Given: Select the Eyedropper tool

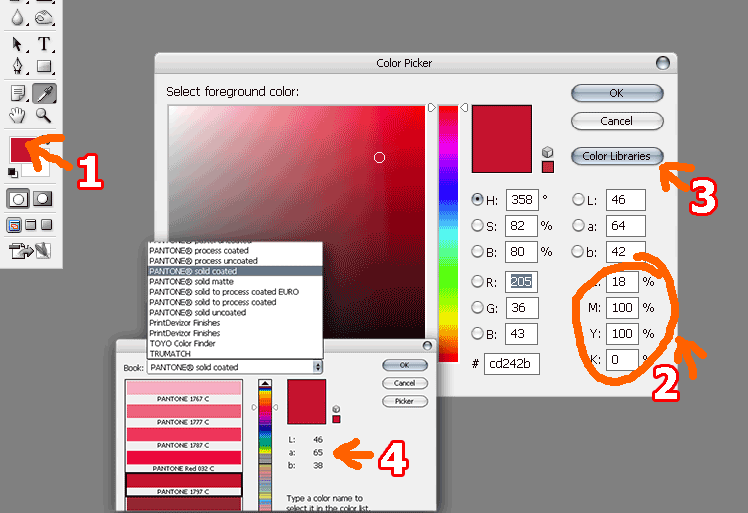Looking at the screenshot, I should pos(44,93).
